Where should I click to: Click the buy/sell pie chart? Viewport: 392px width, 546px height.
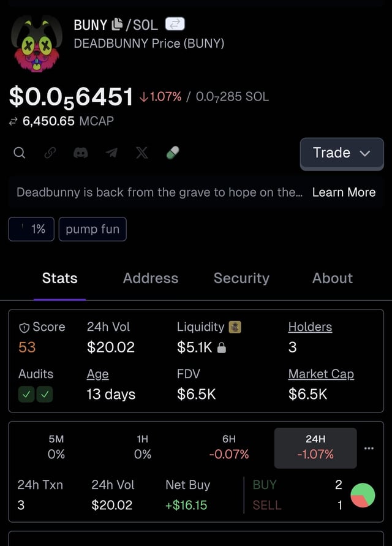click(x=363, y=495)
